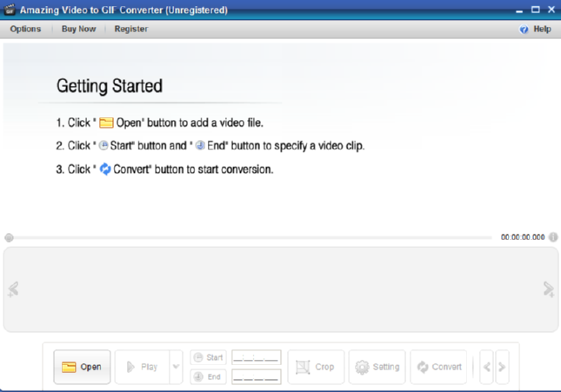Click the Play button
This screenshot has height=392, width=561.
tap(142, 367)
